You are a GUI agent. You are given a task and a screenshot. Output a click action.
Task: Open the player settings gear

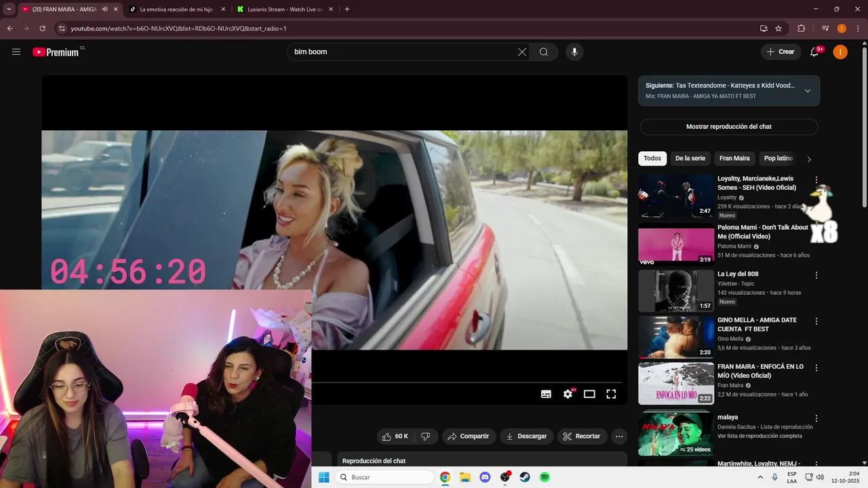coord(568,394)
